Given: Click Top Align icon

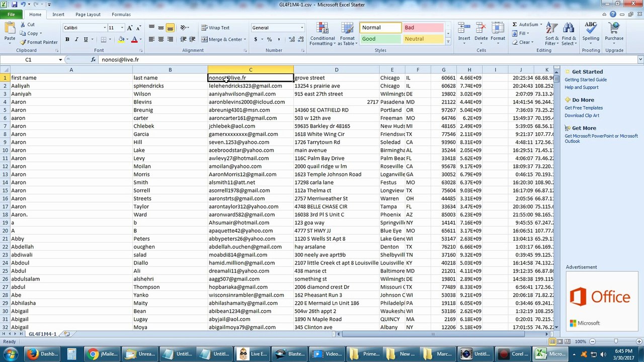Looking at the screenshot, I should (151, 28).
